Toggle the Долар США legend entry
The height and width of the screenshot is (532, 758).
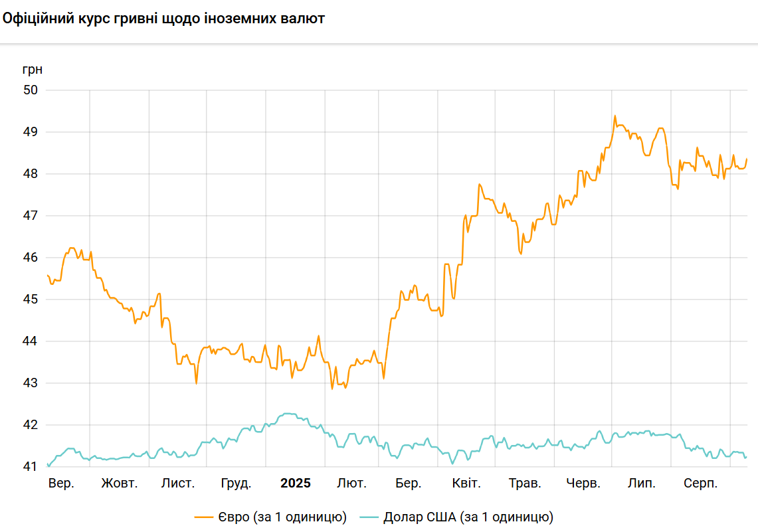(x=468, y=517)
